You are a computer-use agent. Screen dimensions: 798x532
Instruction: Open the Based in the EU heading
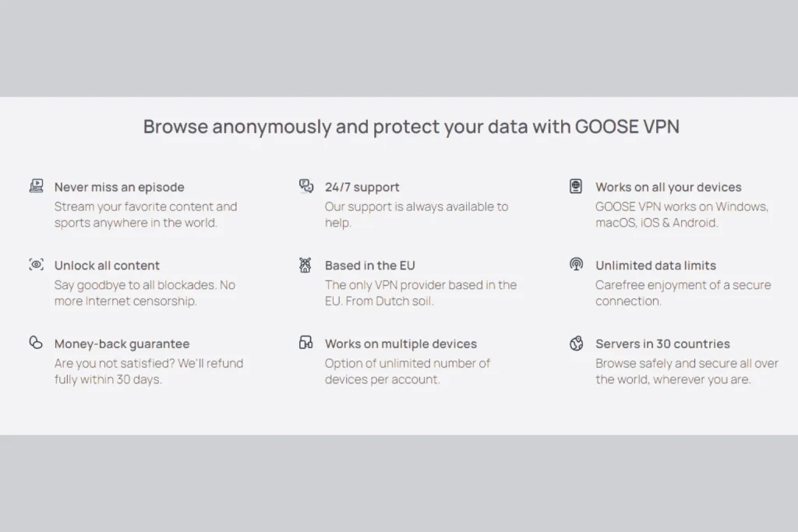coord(370,266)
